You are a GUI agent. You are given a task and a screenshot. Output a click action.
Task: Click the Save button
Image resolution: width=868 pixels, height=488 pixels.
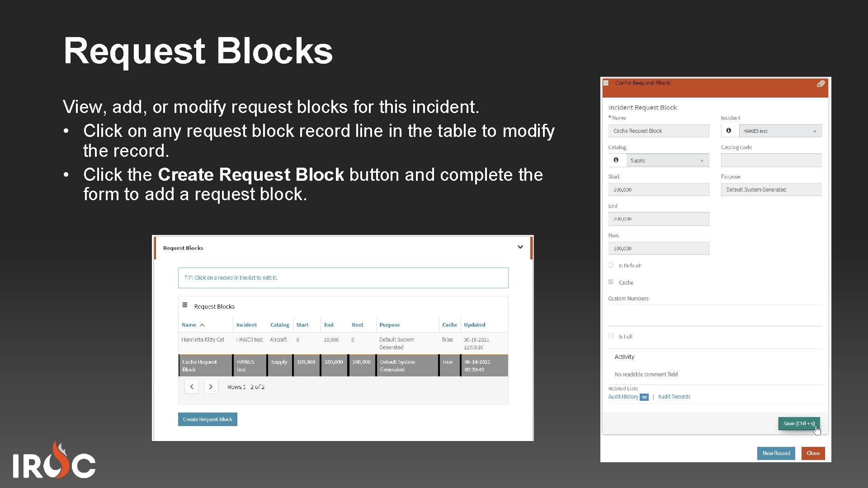(798, 423)
